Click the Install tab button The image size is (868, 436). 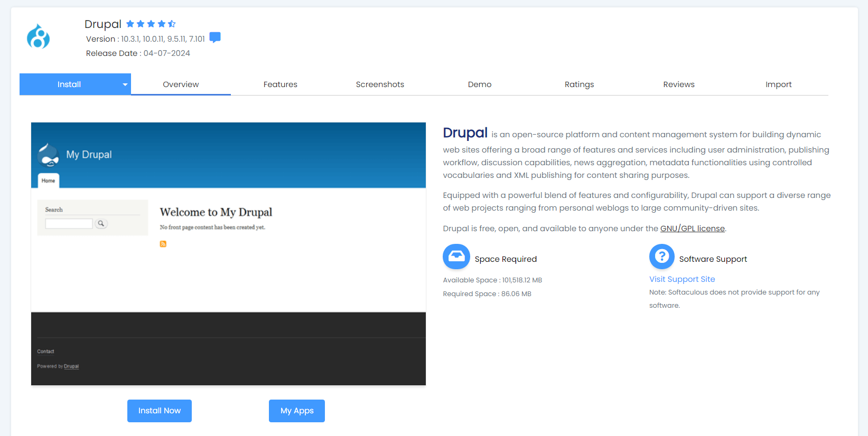click(69, 84)
